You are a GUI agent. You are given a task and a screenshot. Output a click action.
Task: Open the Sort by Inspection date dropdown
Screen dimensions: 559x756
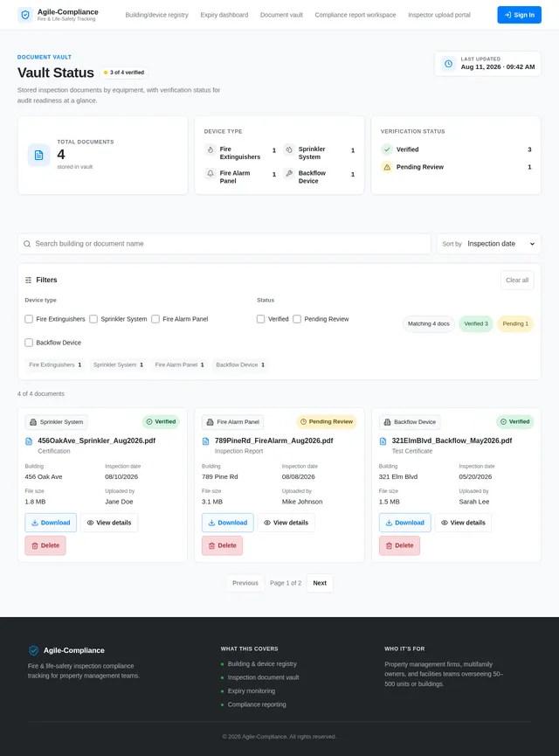(x=488, y=244)
